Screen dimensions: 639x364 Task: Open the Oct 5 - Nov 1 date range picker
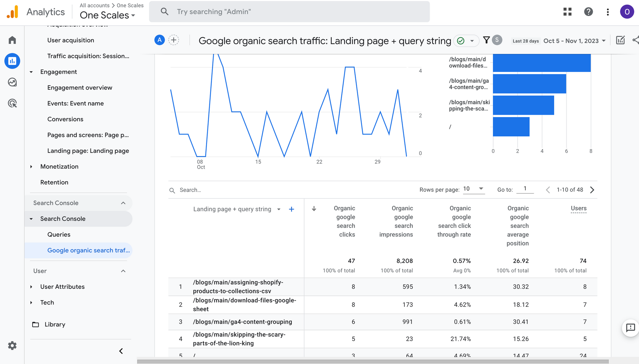coord(574,41)
